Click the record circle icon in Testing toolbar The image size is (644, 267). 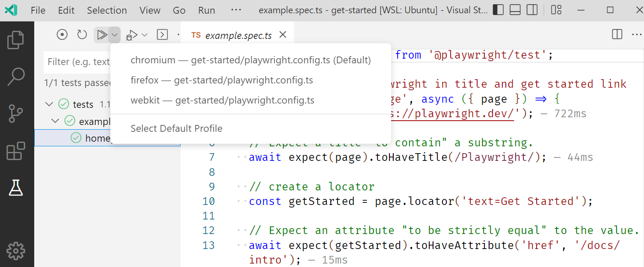62,35
